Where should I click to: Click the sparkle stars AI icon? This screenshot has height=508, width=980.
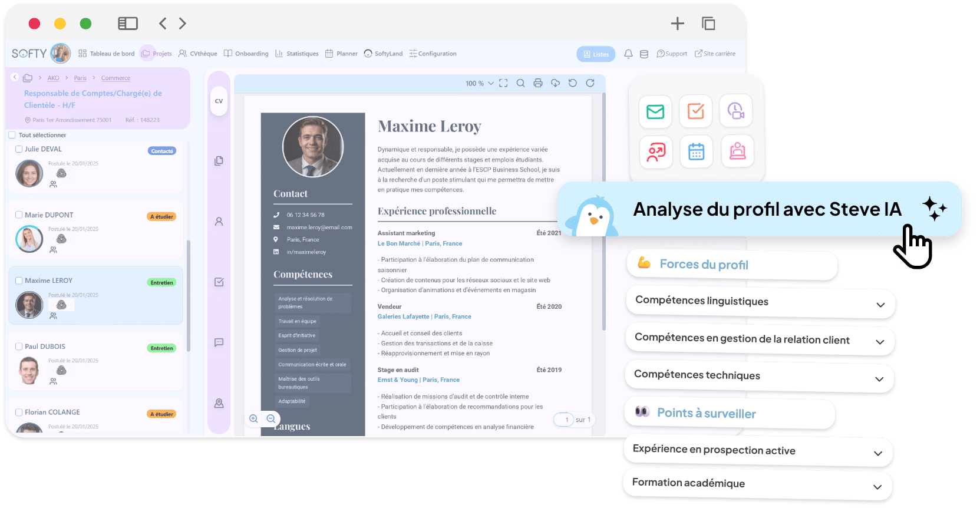pyautogui.click(x=934, y=209)
